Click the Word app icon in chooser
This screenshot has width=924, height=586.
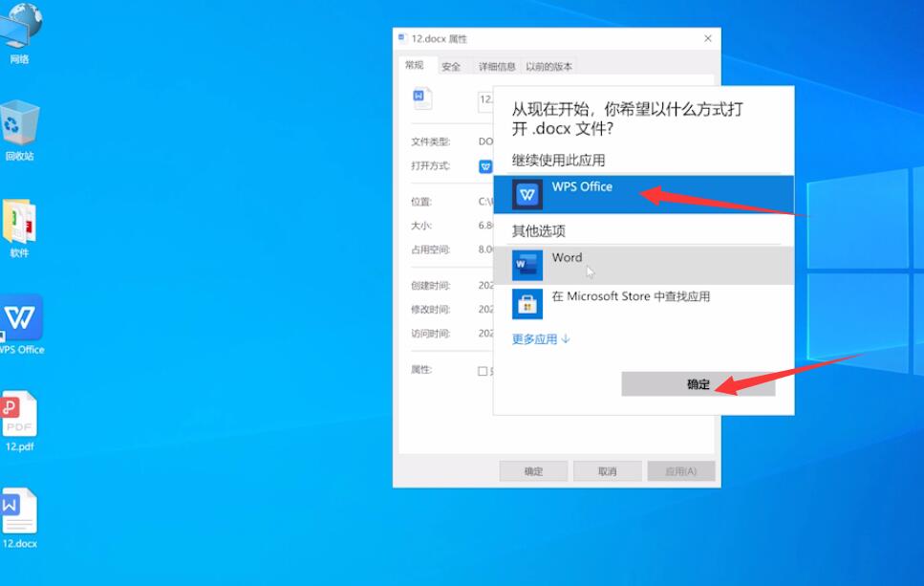click(x=526, y=266)
